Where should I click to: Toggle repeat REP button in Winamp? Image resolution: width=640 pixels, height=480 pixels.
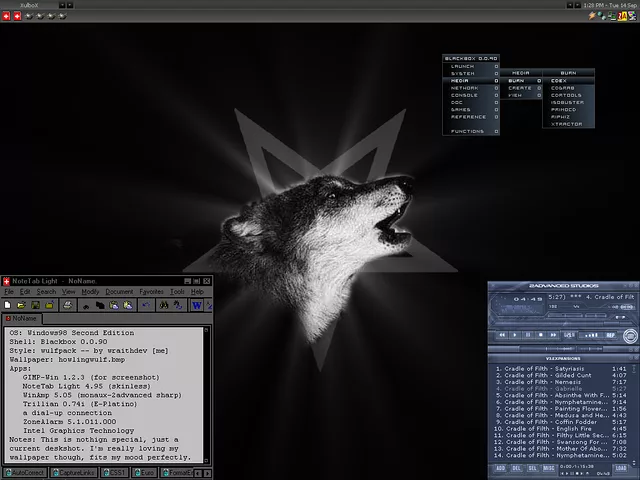tap(610, 335)
